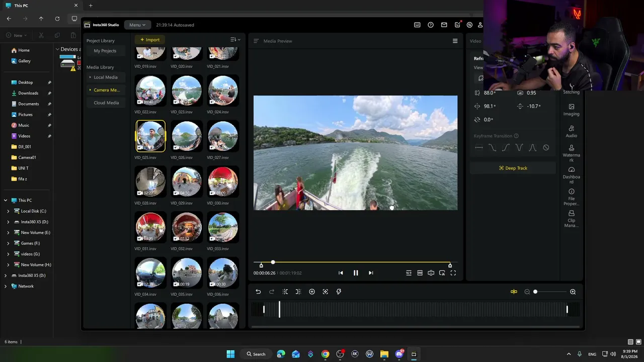Click the Media Preview panel list icon

(x=256, y=41)
